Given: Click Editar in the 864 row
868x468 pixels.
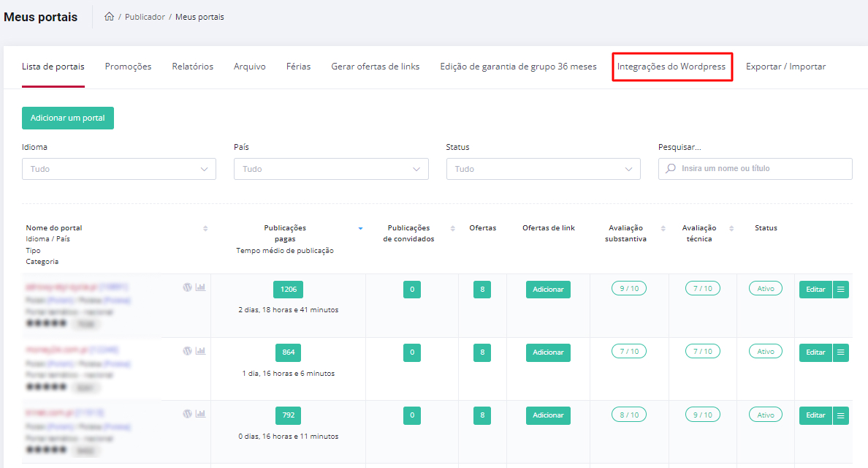Looking at the screenshot, I should [x=815, y=352].
